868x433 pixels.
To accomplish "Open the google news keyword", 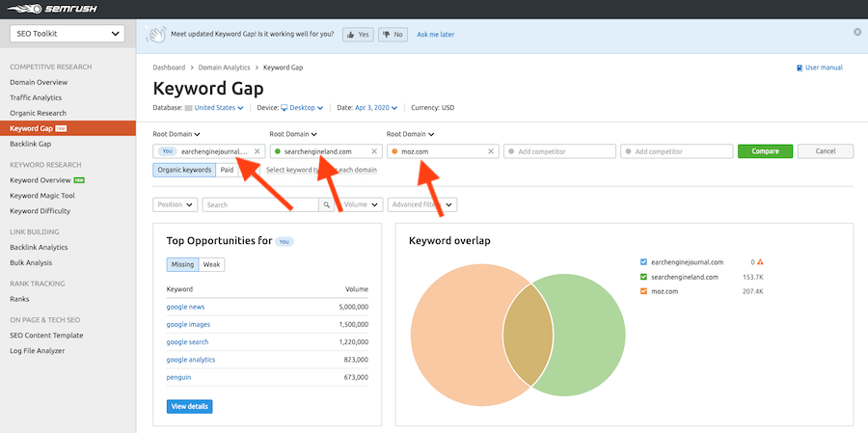I will pyautogui.click(x=185, y=307).
